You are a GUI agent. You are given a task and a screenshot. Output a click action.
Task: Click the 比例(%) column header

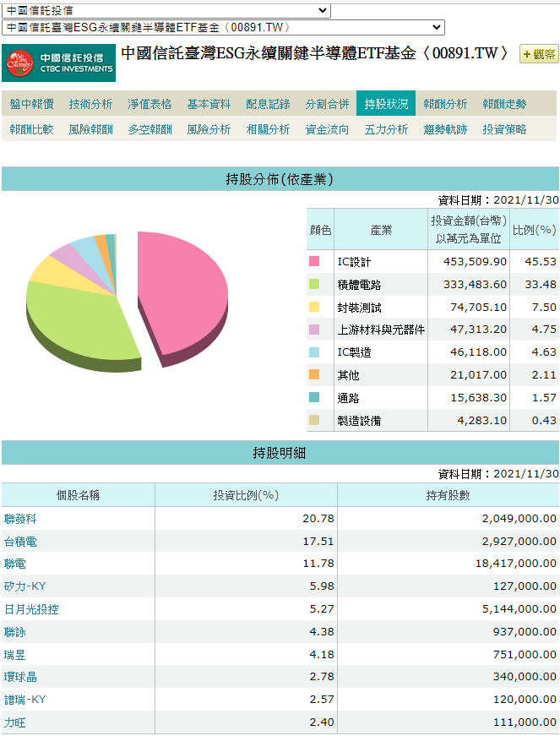coord(534,230)
